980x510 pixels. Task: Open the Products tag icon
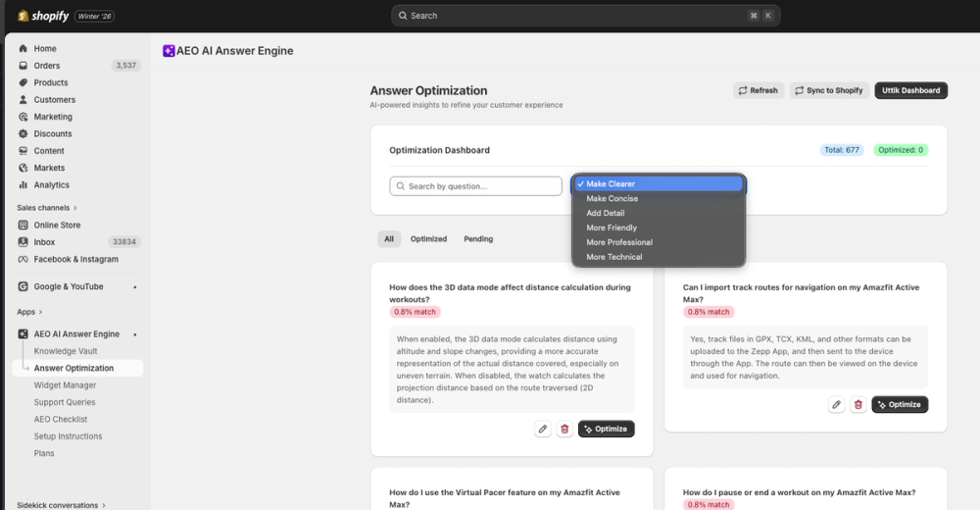pos(24,82)
